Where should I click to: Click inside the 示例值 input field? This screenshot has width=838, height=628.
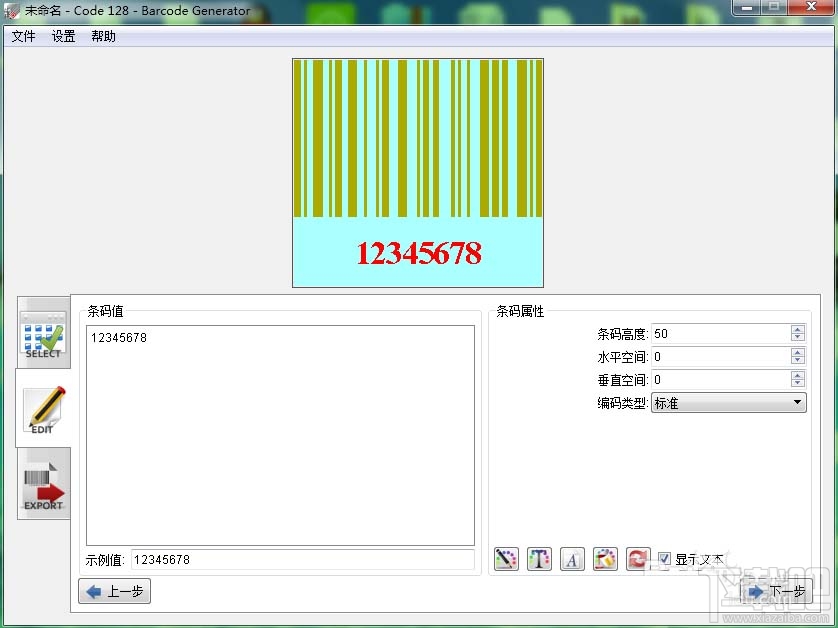point(300,559)
